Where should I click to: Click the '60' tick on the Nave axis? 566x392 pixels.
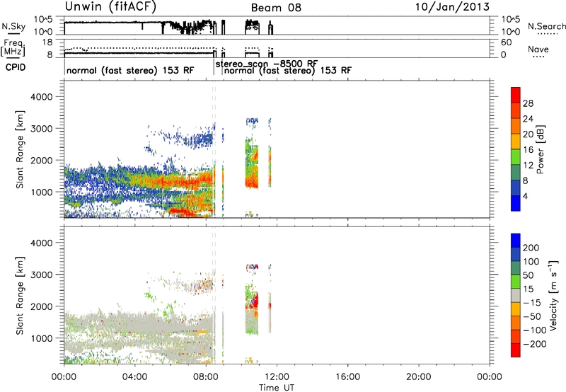506,42
